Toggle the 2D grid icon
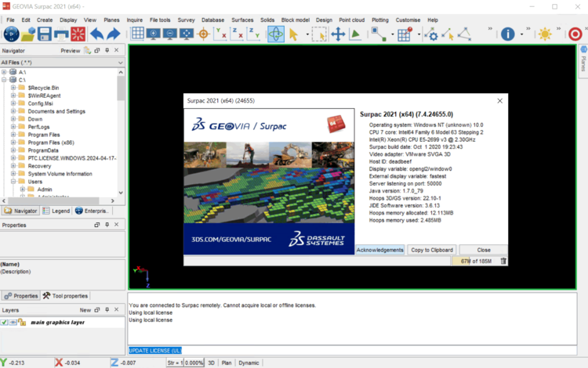This screenshot has width=588, height=368. 137,34
